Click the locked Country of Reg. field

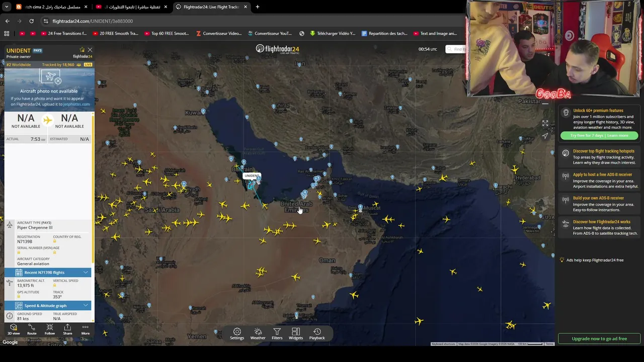[67, 239]
